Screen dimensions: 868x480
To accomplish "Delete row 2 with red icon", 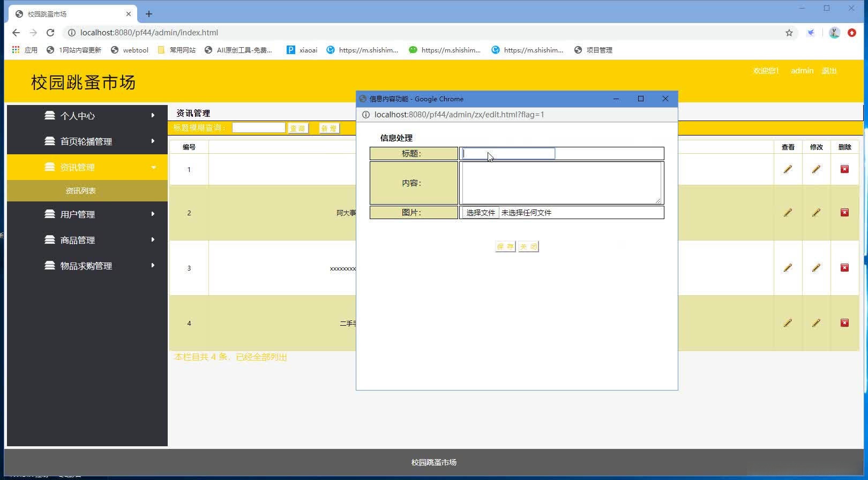I will 844,213.
